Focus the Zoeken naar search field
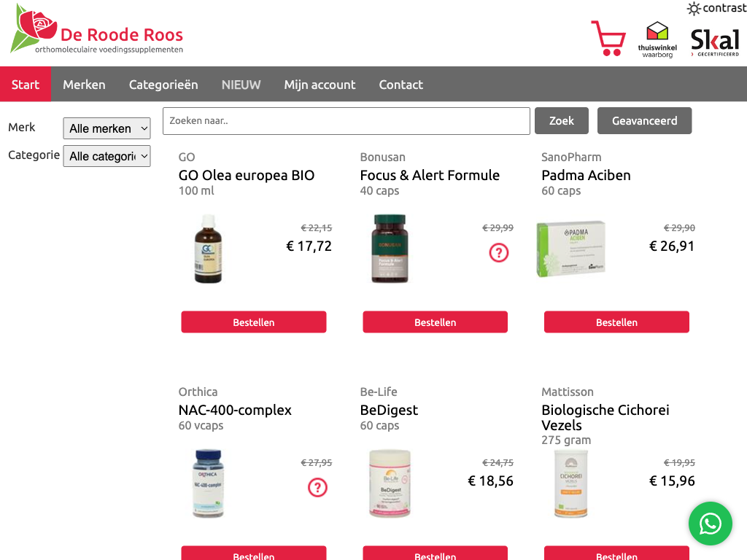The width and height of the screenshot is (747, 560). click(x=346, y=121)
